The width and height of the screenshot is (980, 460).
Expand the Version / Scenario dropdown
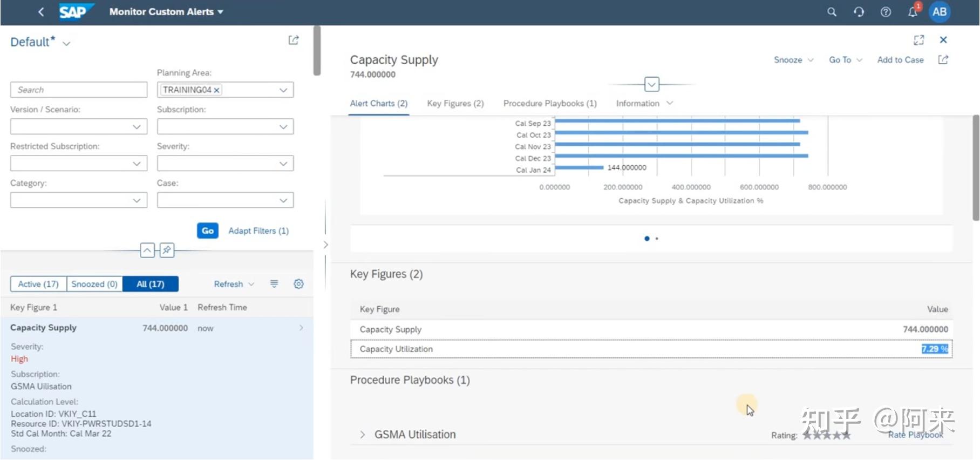[x=78, y=127]
